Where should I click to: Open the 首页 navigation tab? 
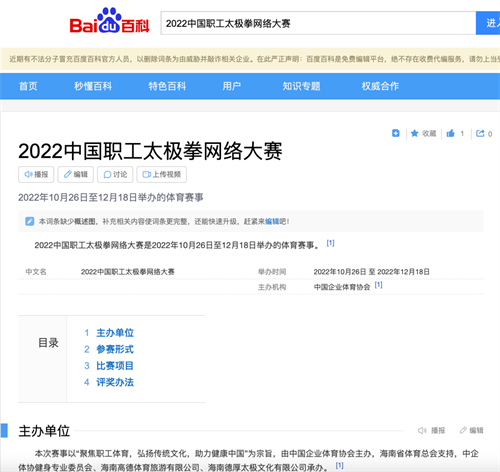coord(28,86)
